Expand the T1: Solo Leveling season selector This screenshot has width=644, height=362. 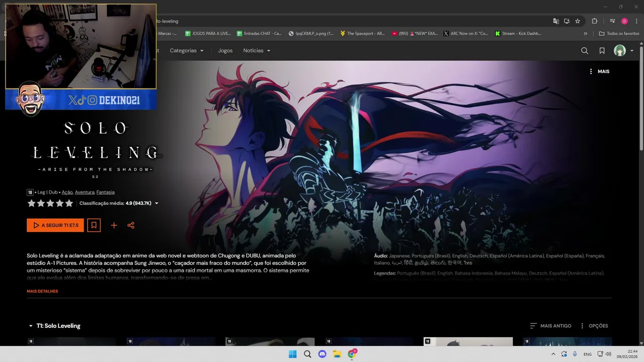(x=54, y=326)
